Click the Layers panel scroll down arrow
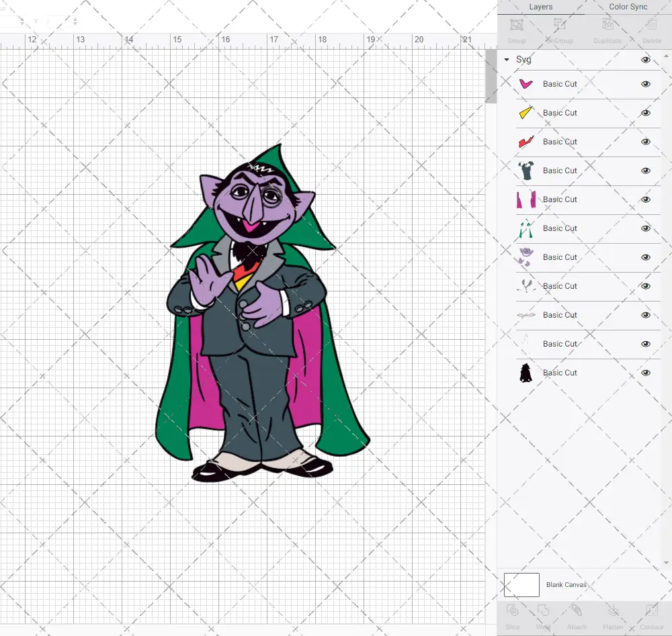 (665, 563)
